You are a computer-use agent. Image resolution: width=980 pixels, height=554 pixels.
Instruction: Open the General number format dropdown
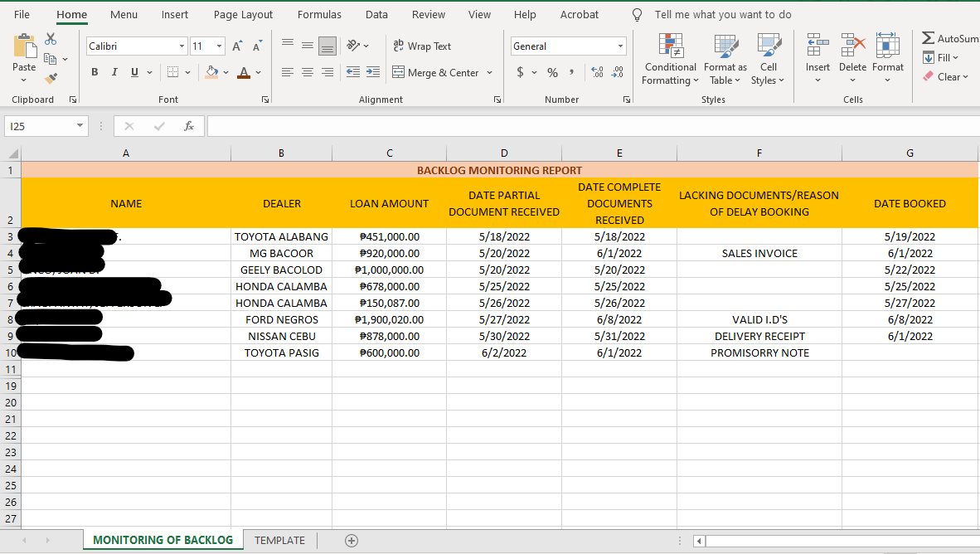coord(620,46)
